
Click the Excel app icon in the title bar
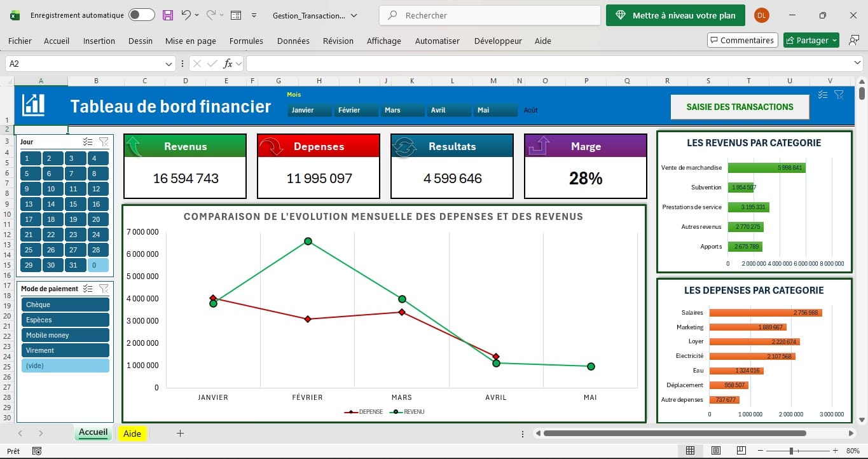15,15
